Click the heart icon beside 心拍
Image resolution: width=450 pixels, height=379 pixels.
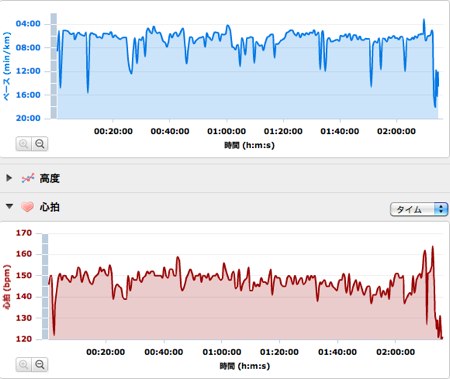(x=27, y=207)
